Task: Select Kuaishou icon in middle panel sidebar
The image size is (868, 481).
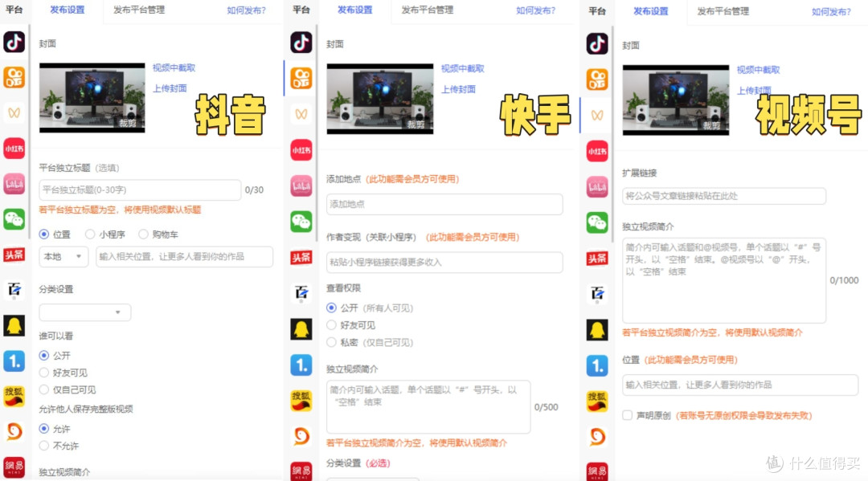Action: click(301, 79)
